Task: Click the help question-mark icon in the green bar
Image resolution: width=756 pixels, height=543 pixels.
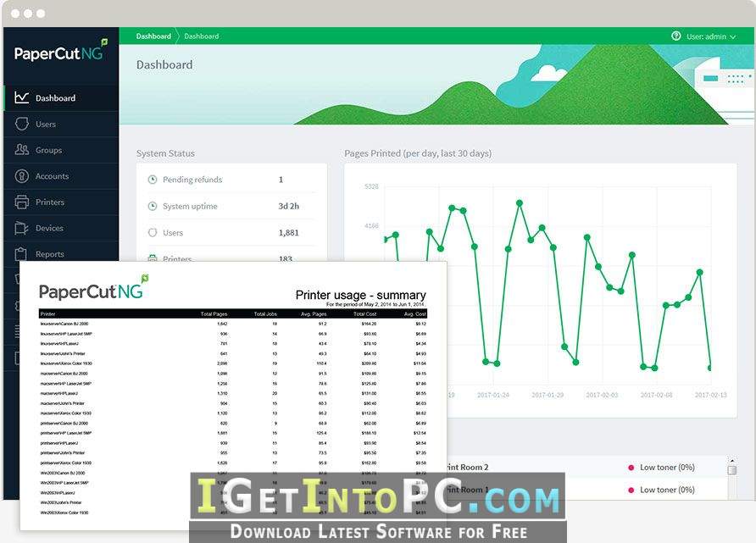Action: (x=676, y=36)
